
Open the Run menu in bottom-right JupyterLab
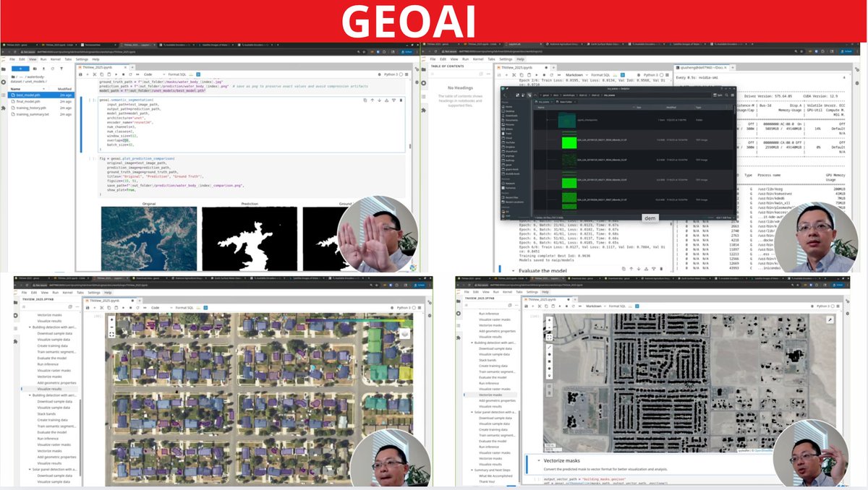pyautogui.click(x=495, y=292)
